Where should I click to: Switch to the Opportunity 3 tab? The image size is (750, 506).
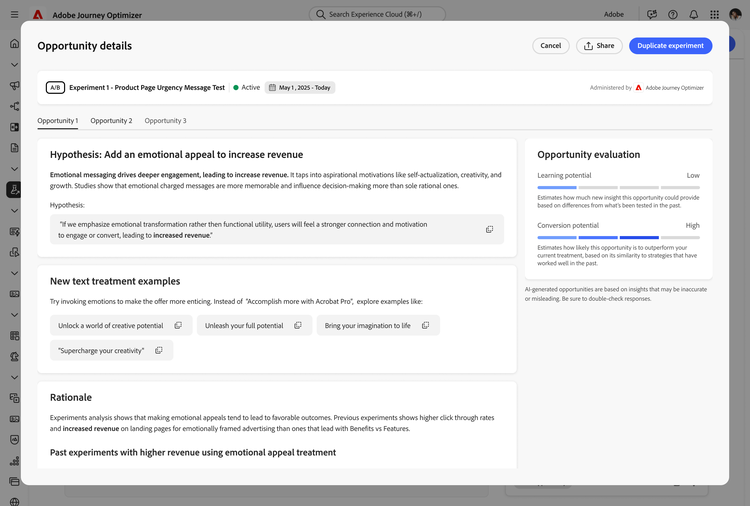click(x=165, y=121)
